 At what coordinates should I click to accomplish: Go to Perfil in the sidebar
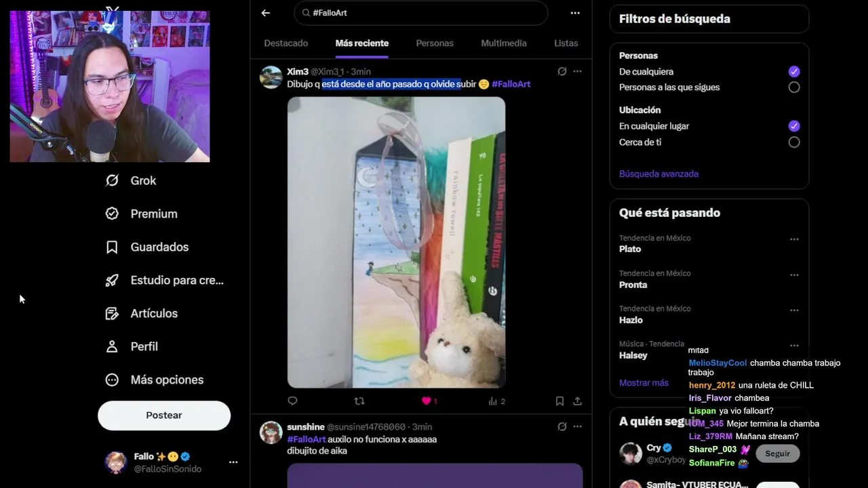click(132, 346)
